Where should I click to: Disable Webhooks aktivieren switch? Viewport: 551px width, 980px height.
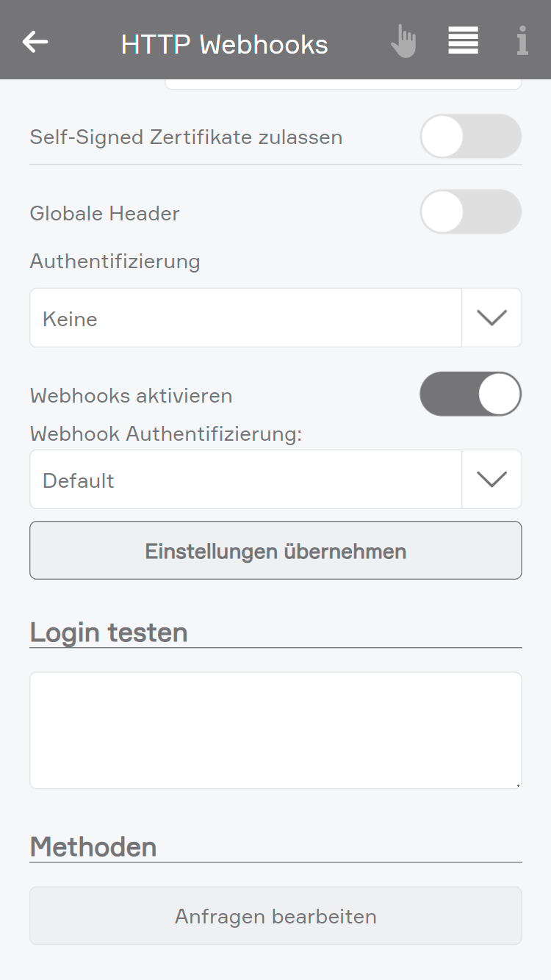(470, 394)
